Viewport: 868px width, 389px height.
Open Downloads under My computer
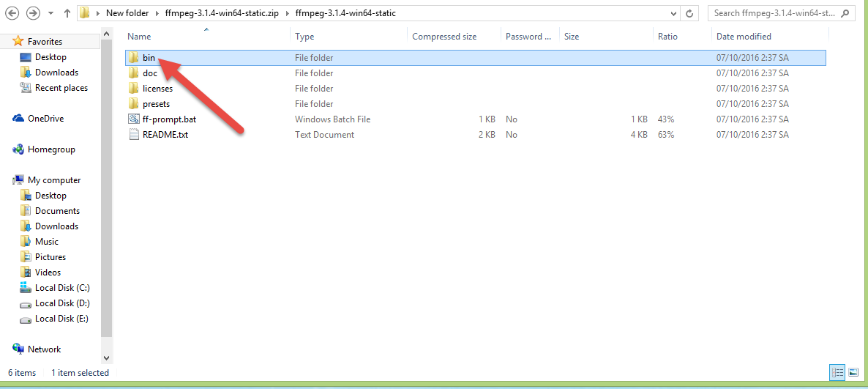(x=56, y=226)
